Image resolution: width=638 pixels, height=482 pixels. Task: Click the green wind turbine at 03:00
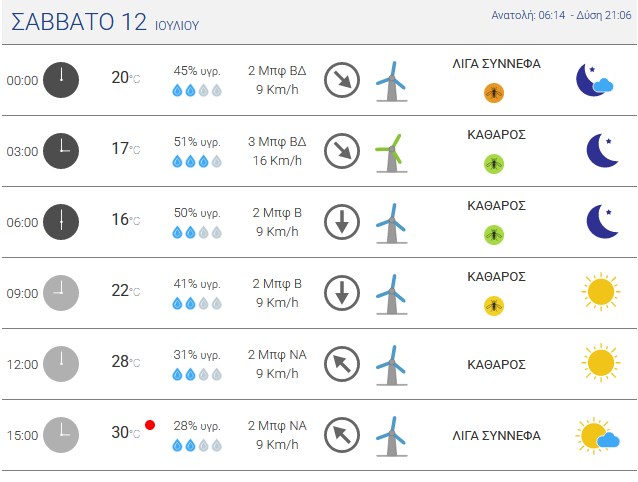point(391,153)
